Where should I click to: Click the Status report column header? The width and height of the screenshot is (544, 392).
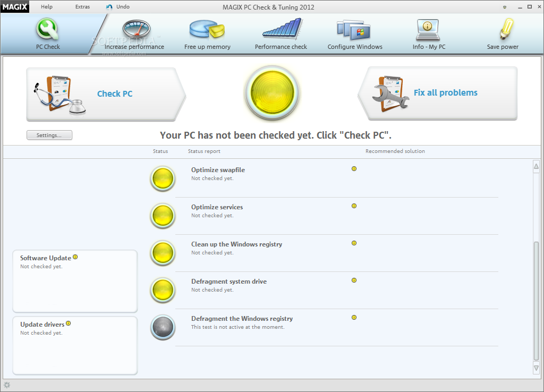pos(204,151)
